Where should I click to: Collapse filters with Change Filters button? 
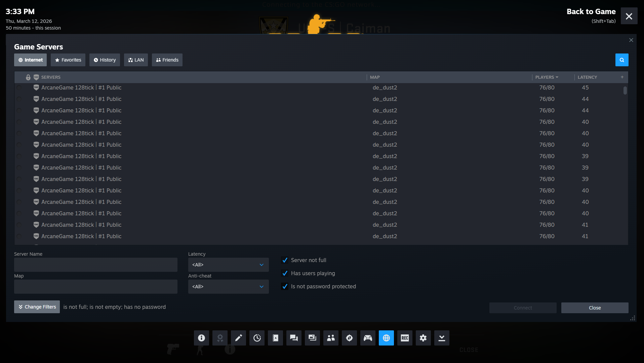[37, 307]
